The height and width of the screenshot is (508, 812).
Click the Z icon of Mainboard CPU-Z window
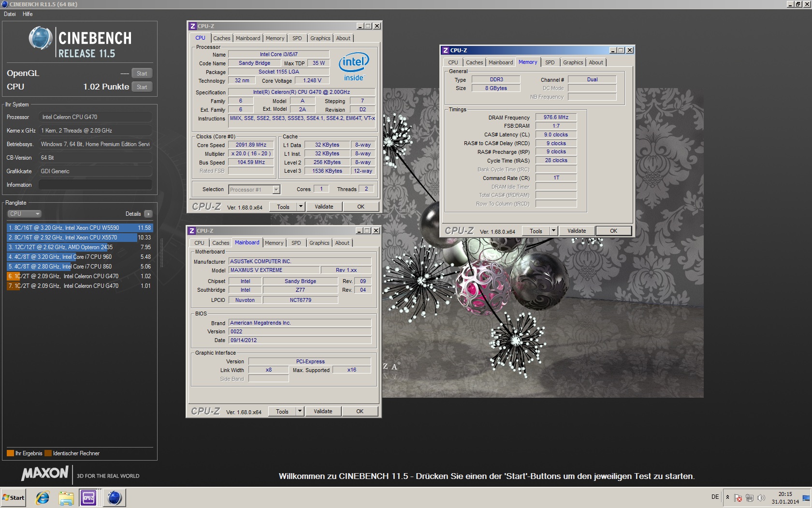click(191, 231)
